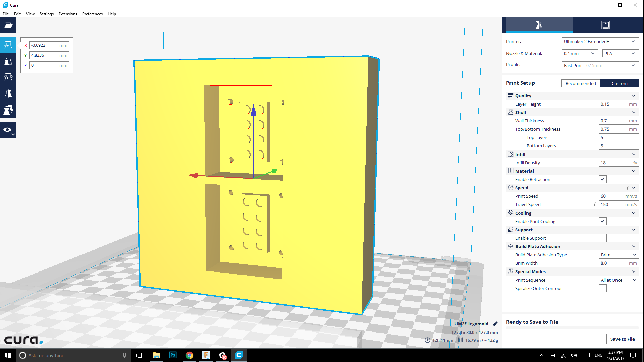Open the Help menu
This screenshot has height=362, width=644.
[x=112, y=14]
